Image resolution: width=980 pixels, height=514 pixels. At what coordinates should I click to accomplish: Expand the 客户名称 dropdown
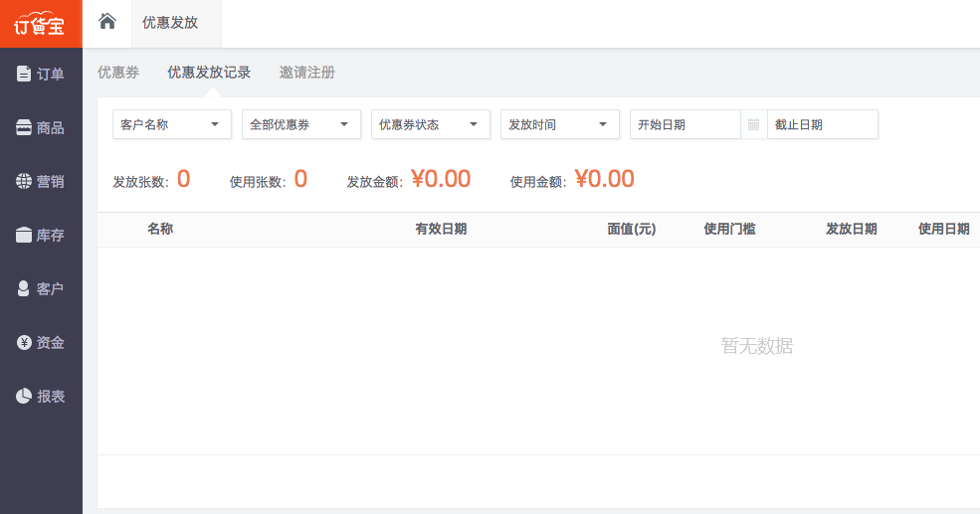click(x=172, y=124)
